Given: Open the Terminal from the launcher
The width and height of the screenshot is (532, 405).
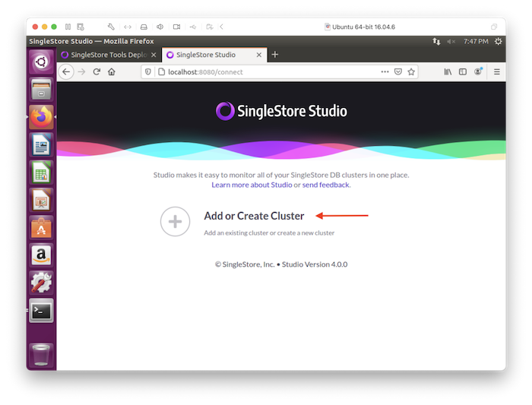Looking at the screenshot, I should click(41, 311).
